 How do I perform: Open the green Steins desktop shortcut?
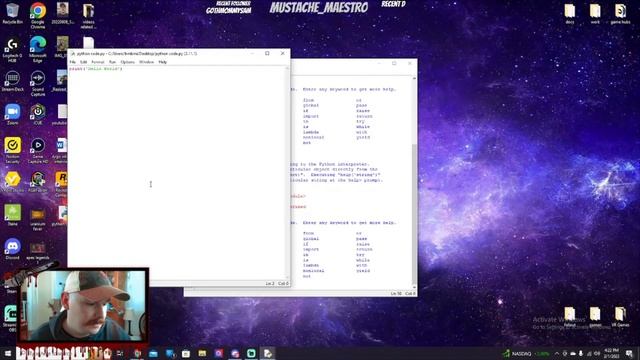tap(12, 215)
